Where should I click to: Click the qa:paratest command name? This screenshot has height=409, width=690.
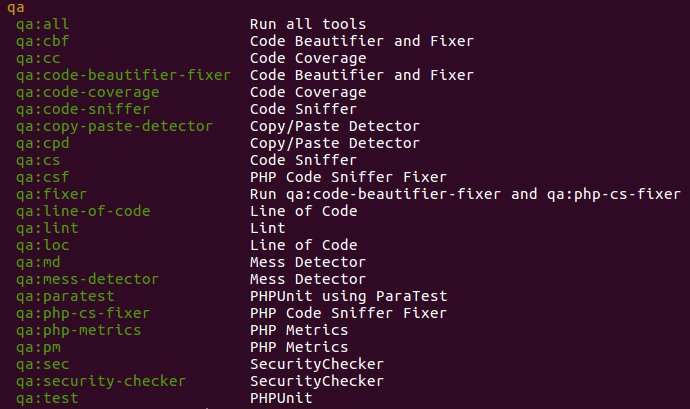coord(66,296)
